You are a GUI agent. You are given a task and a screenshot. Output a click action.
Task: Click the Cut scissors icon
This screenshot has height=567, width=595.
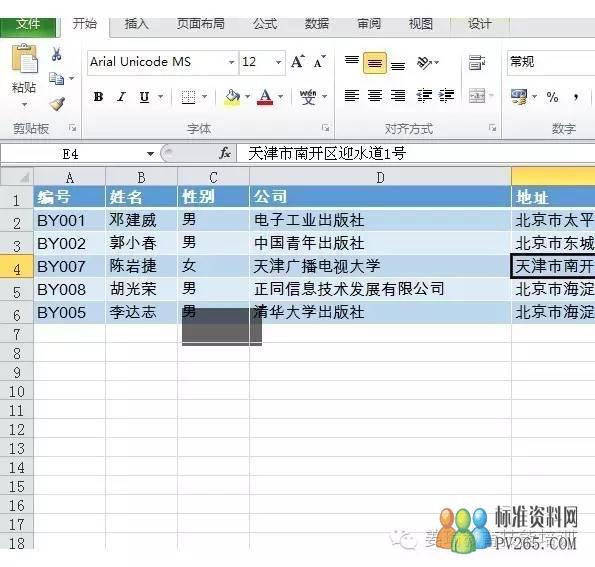(57, 54)
